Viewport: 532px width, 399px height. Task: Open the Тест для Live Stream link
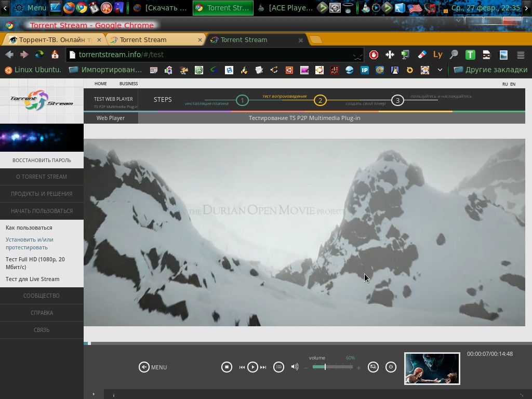click(33, 279)
